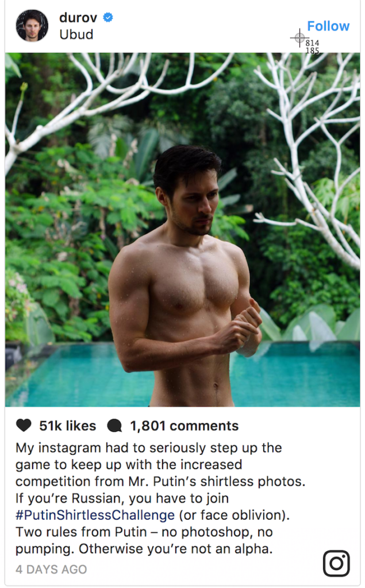365x588 pixels.
Task: Click the "814 185" coordinate label
Action: (312, 47)
